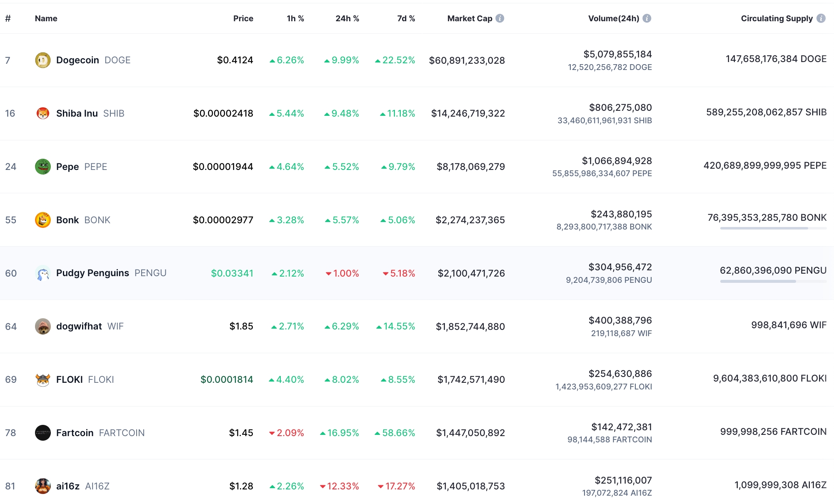Click the BONK circulating supply progress bar
834x504 pixels.
773,228
